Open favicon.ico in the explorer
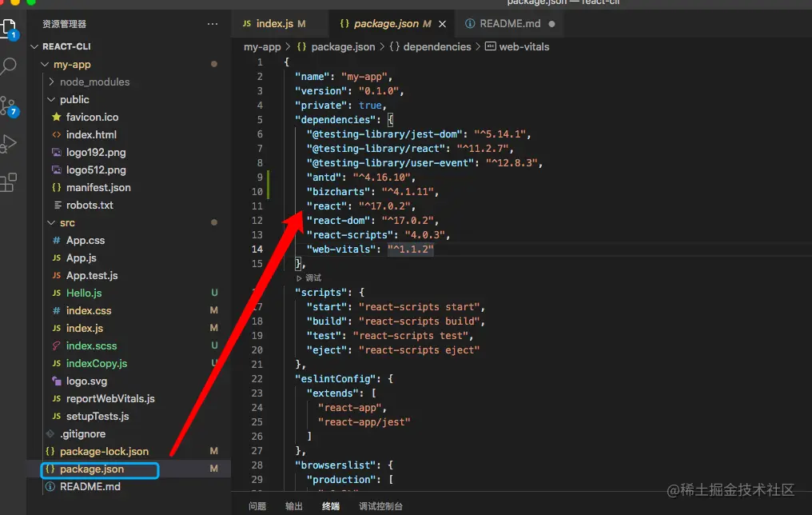 92,117
